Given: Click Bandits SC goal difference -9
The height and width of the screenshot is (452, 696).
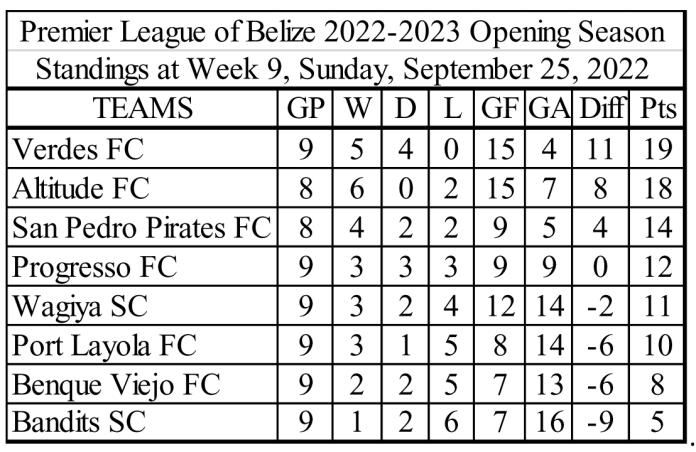Looking at the screenshot, I should (601, 422).
